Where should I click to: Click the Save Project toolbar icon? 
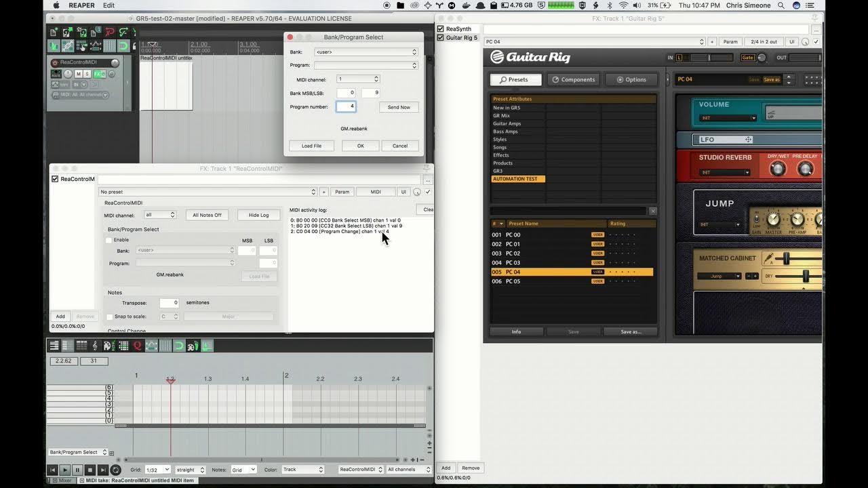pyautogui.click(x=82, y=33)
